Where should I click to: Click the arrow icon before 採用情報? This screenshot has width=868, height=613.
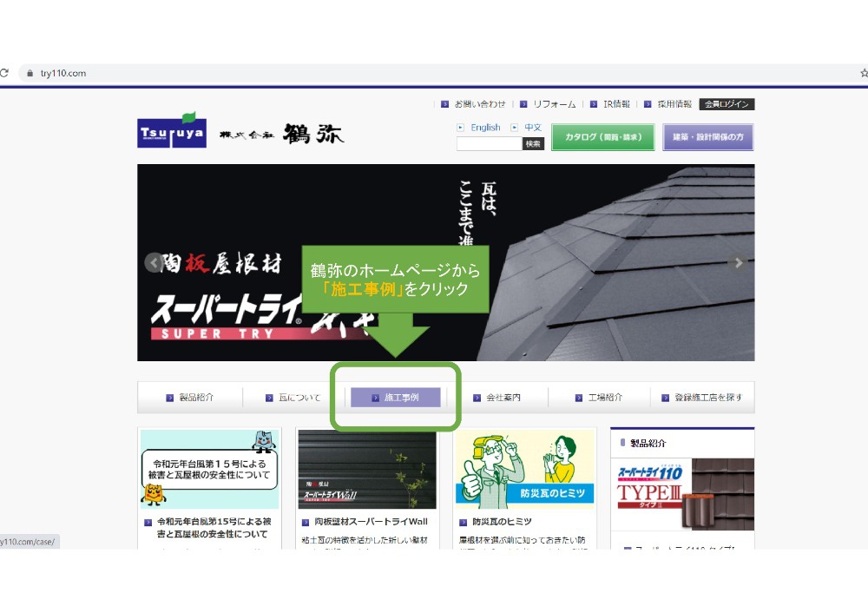[648, 104]
